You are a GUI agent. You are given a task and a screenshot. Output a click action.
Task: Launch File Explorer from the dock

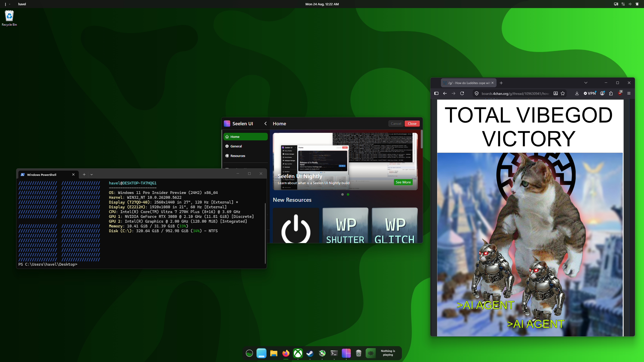(274, 353)
